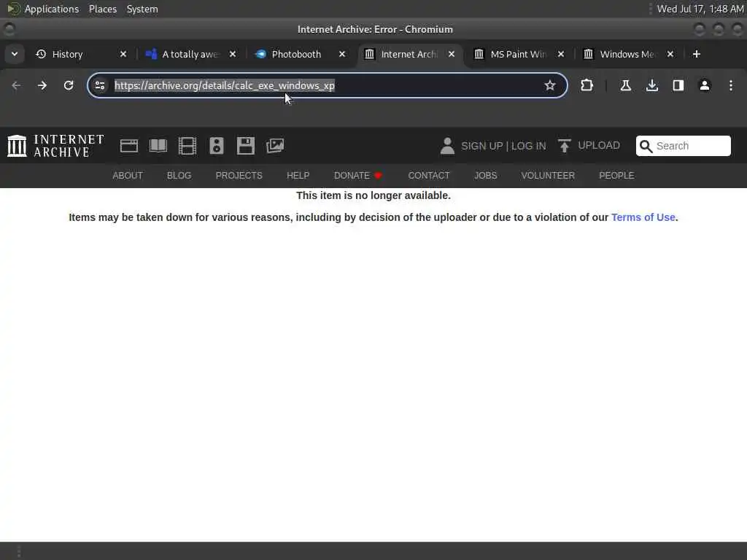This screenshot has height=560, width=747.
Task: Switch to the History tab
Action: pos(66,54)
